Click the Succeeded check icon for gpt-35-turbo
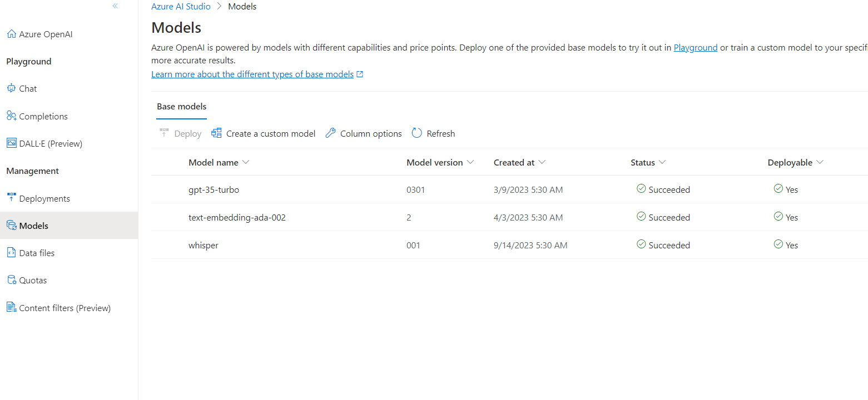This screenshot has width=868, height=400. [x=641, y=189]
